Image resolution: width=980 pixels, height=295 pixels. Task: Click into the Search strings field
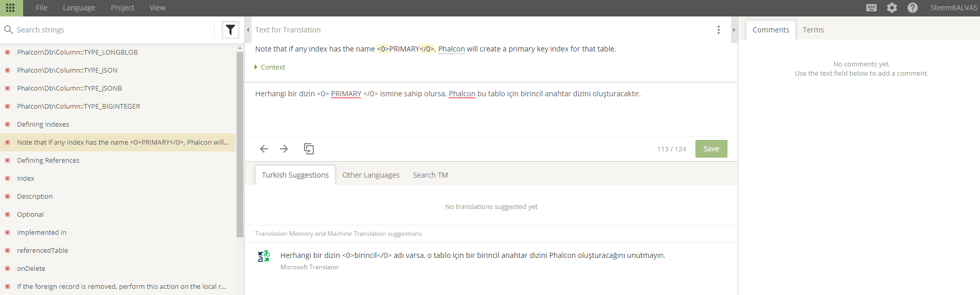tap(113, 30)
